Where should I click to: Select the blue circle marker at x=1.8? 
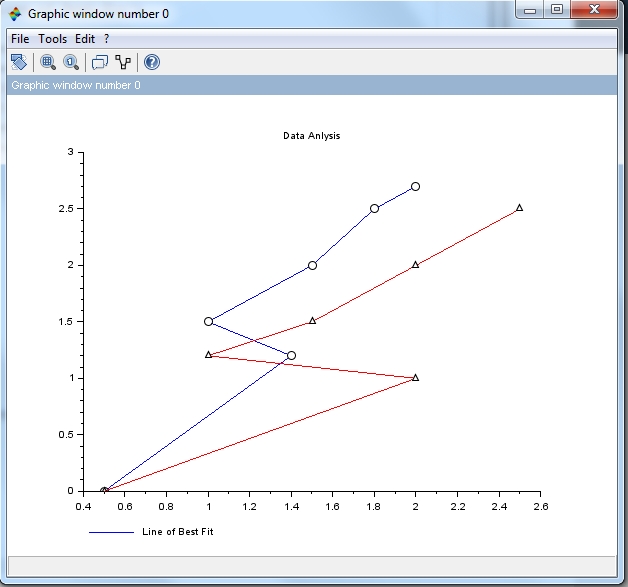(x=374, y=209)
